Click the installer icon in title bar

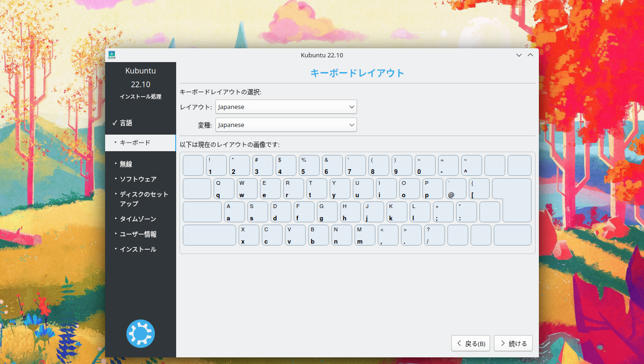pos(112,55)
